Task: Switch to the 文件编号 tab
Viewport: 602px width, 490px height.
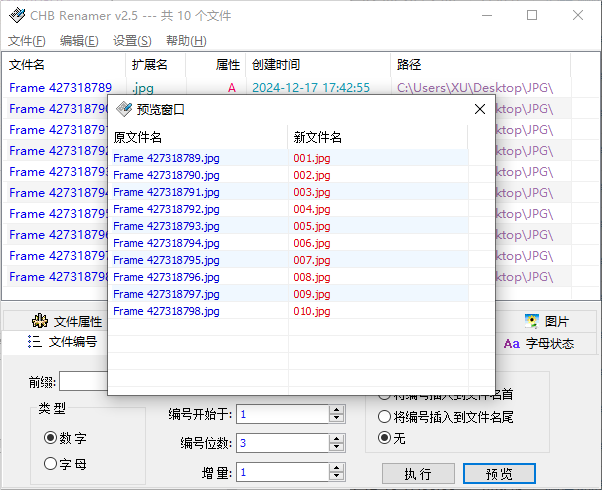Action: (62, 342)
